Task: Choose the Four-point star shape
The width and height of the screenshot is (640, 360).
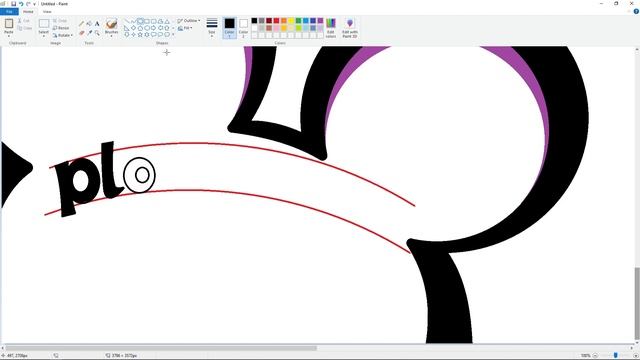Action: point(133,35)
